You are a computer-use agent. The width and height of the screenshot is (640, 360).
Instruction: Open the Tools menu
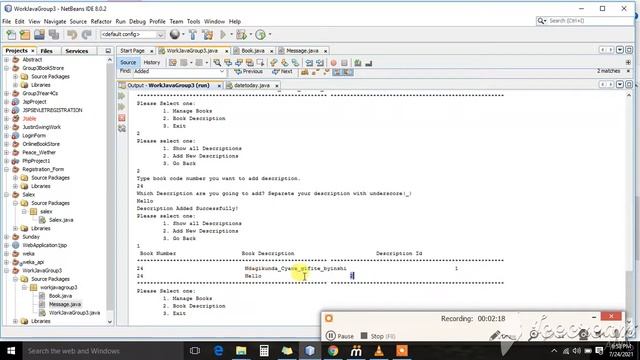click(193, 21)
